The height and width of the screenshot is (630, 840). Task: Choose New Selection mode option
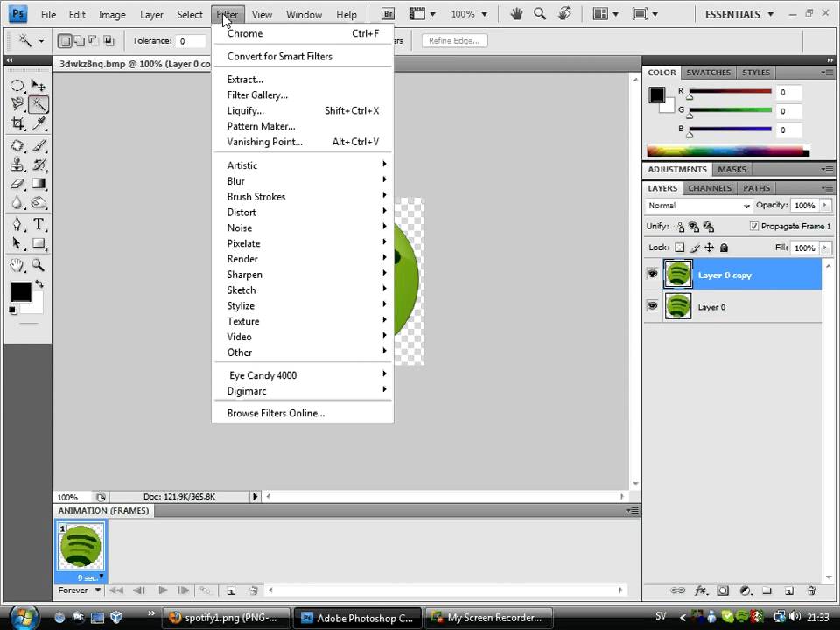coord(65,41)
